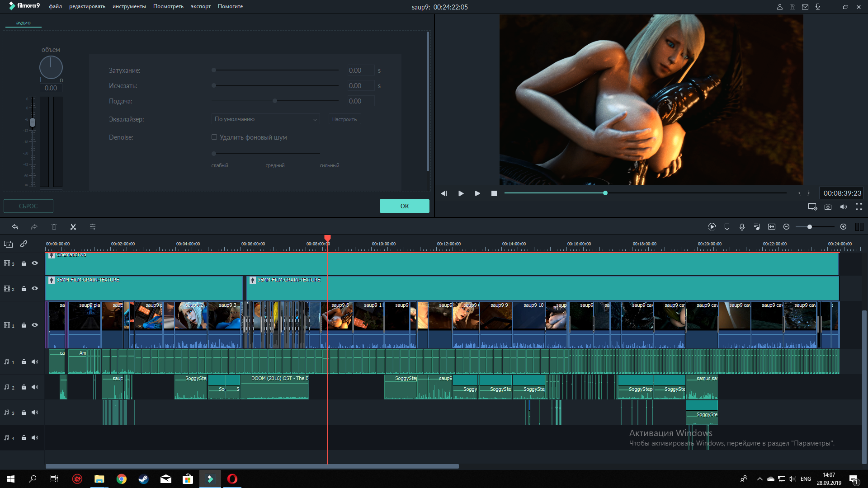Step back one frame in preview
868x488 pixels.
pos(443,193)
